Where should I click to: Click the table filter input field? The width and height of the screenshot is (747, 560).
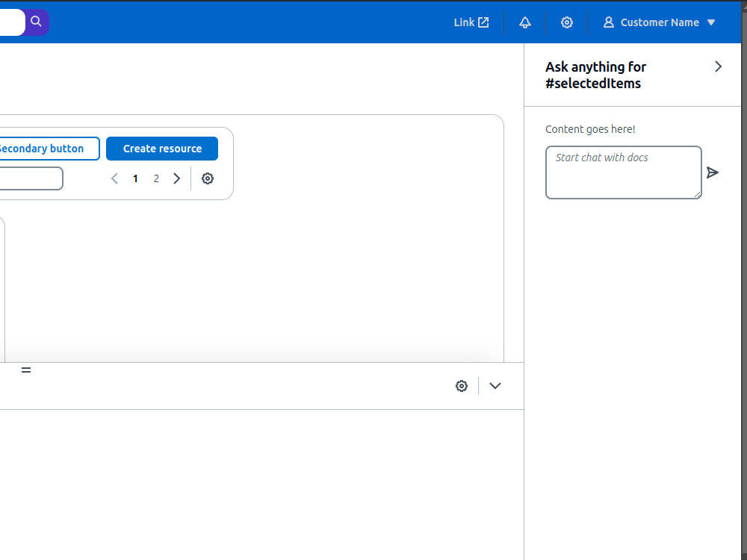click(x=31, y=178)
